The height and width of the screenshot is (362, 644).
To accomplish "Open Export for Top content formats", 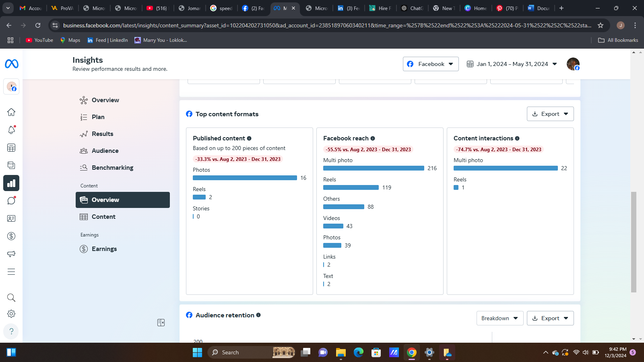I will pos(550,114).
